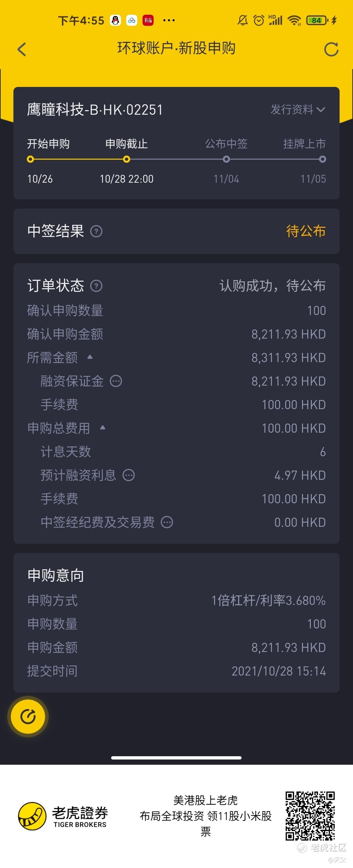
Task: Tap the stock title 鹰瞳科技-B·HK·02251
Action: pos(95,109)
